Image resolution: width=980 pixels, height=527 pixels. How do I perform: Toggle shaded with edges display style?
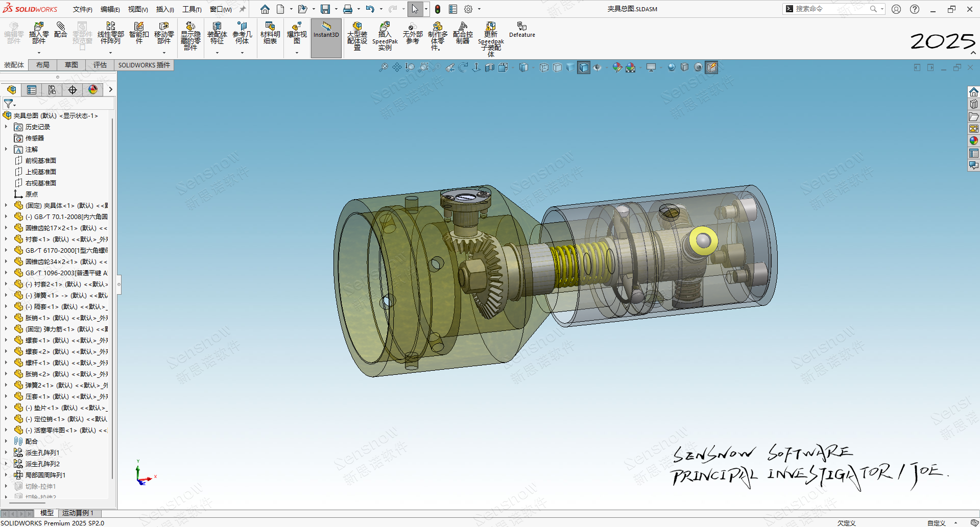pos(584,67)
